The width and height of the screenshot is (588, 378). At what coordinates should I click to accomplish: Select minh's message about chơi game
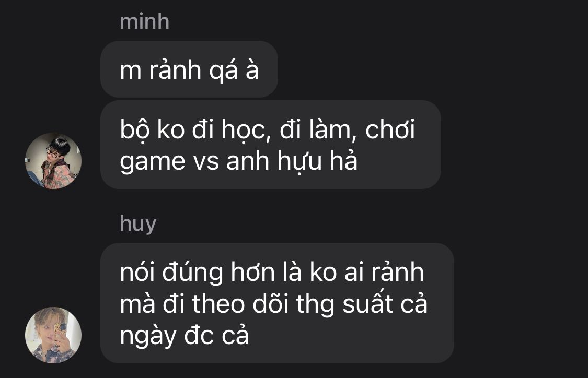[270, 145]
